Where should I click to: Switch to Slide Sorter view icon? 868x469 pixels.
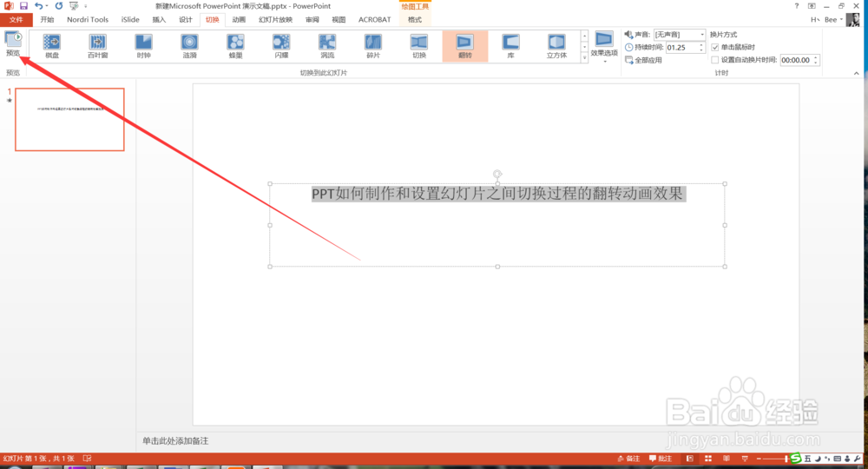click(708, 459)
